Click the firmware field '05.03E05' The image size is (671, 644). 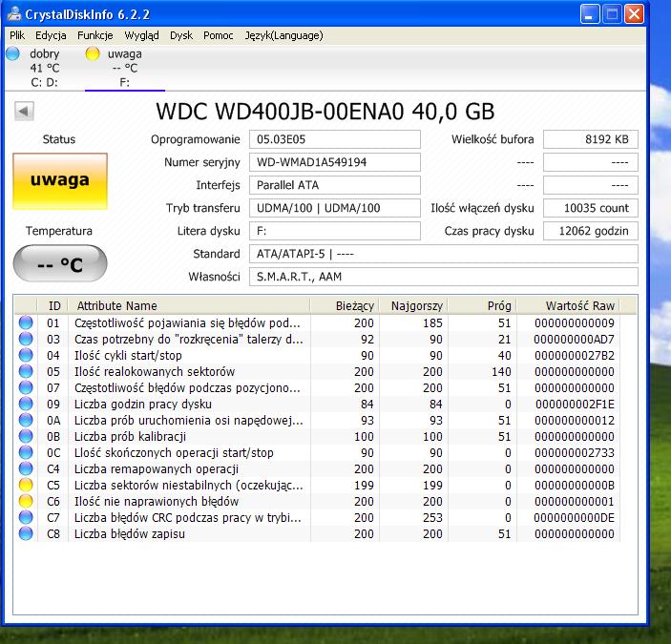pos(335,139)
